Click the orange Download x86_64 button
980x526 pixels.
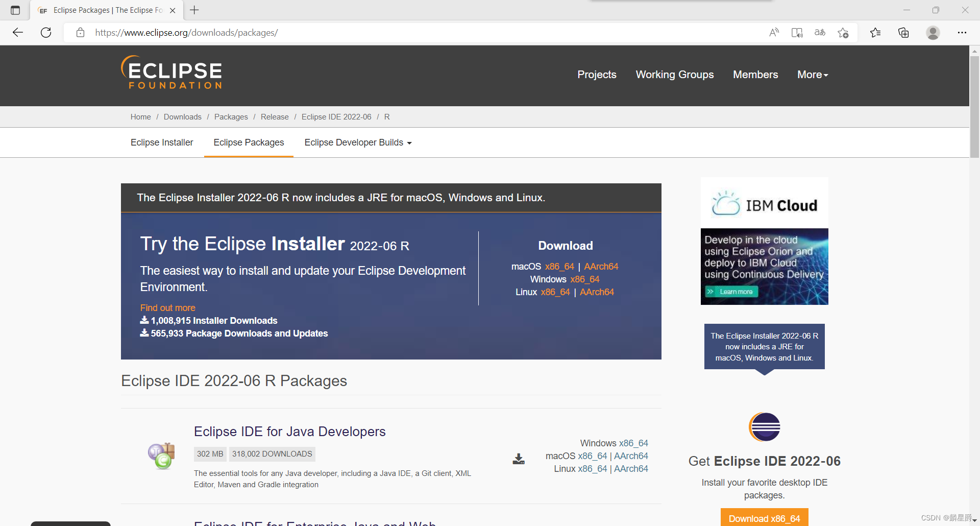coord(764,517)
